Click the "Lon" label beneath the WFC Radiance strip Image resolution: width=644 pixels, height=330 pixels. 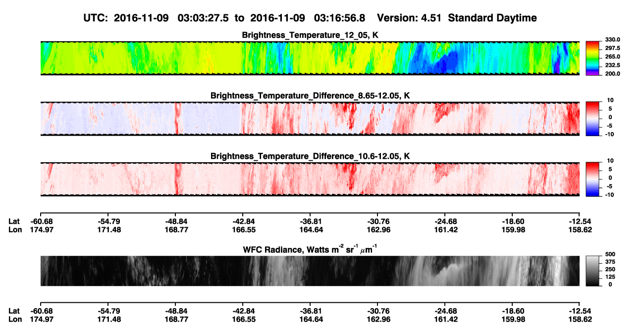15,319
